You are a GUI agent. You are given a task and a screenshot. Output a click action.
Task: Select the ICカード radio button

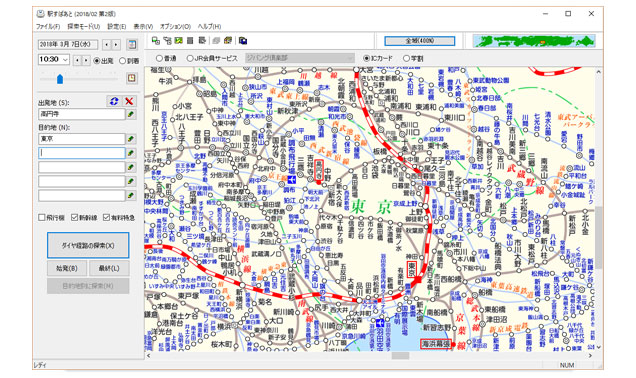tap(366, 58)
